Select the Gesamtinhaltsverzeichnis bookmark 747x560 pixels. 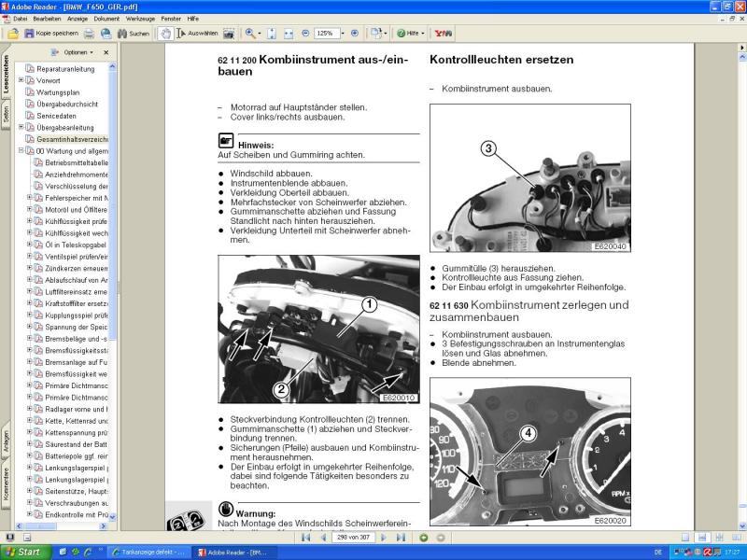pyautogui.click(x=72, y=139)
